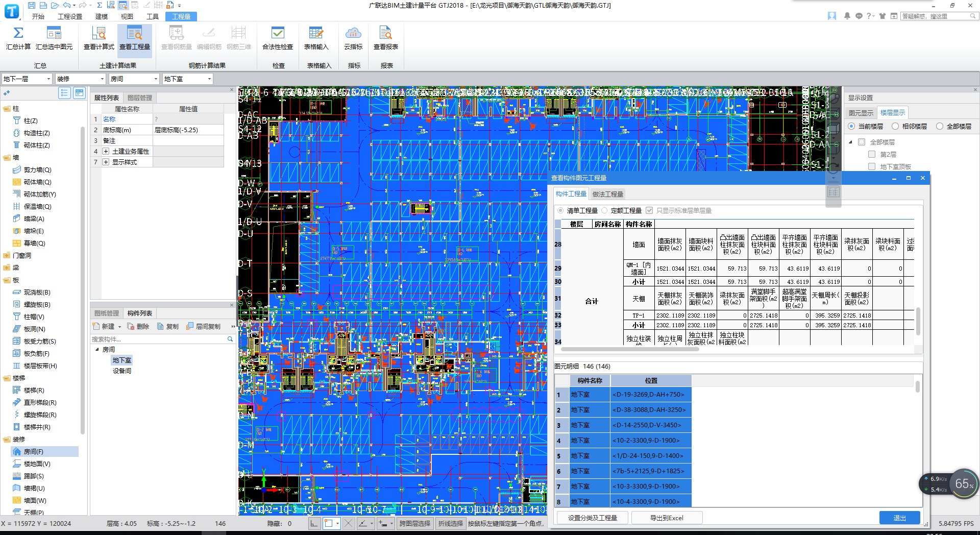Viewport: 980px width, 535px height.
Task: Check the 第2层 floor checkbox
Action: 872,154
